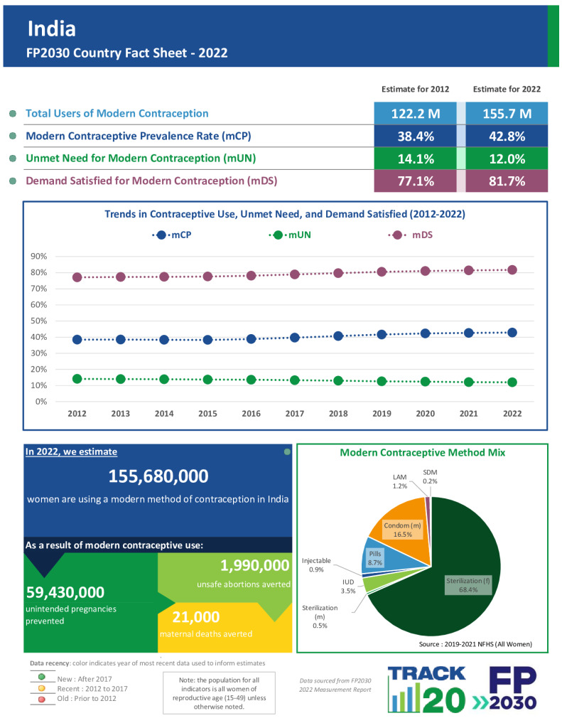This screenshot has height=728, width=562.
Task: Click the 'Data recency' legend heading
Action: pos(50,663)
